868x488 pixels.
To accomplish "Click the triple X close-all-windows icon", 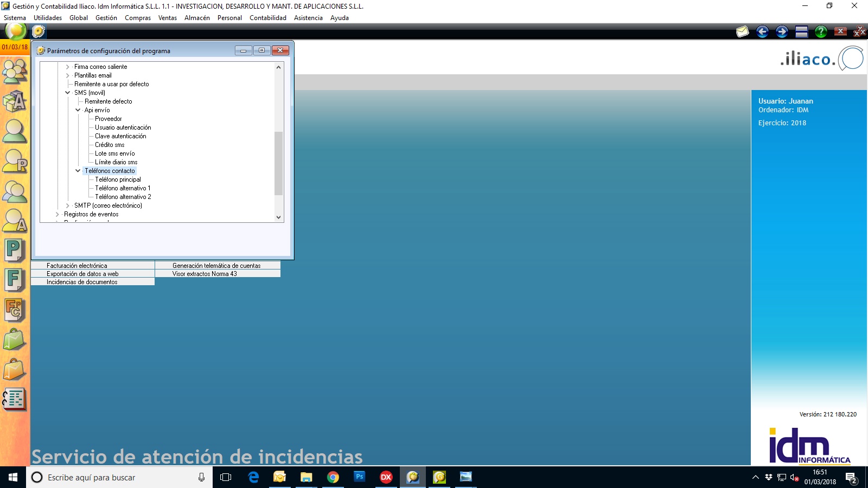I will 859,32.
